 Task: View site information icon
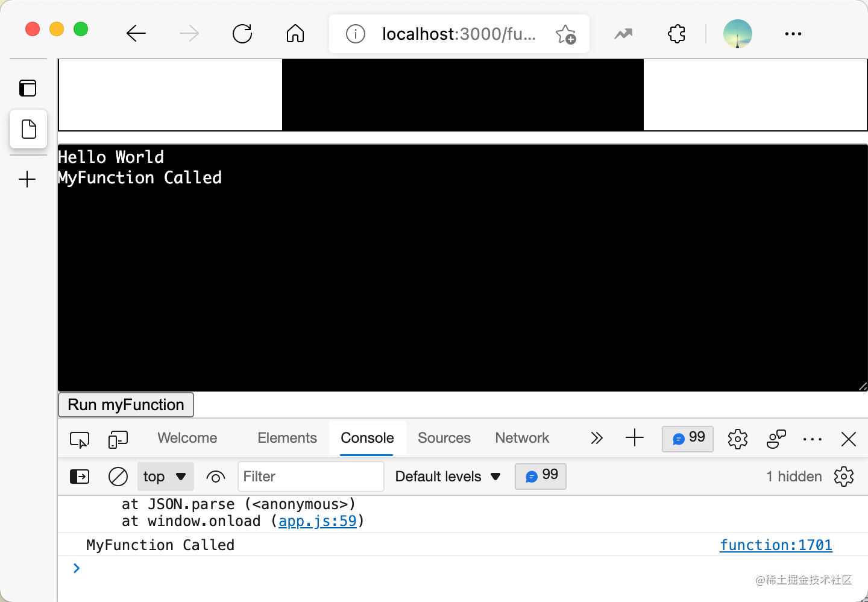tap(356, 34)
